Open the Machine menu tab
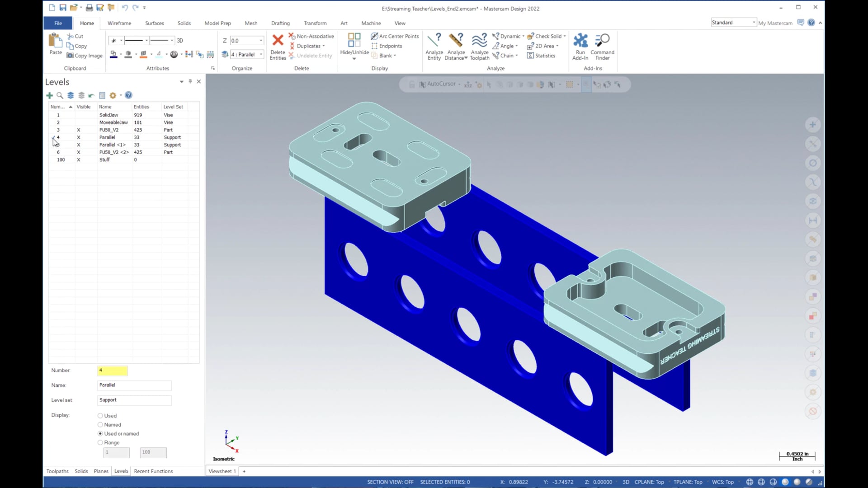The height and width of the screenshot is (488, 868). (x=371, y=23)
